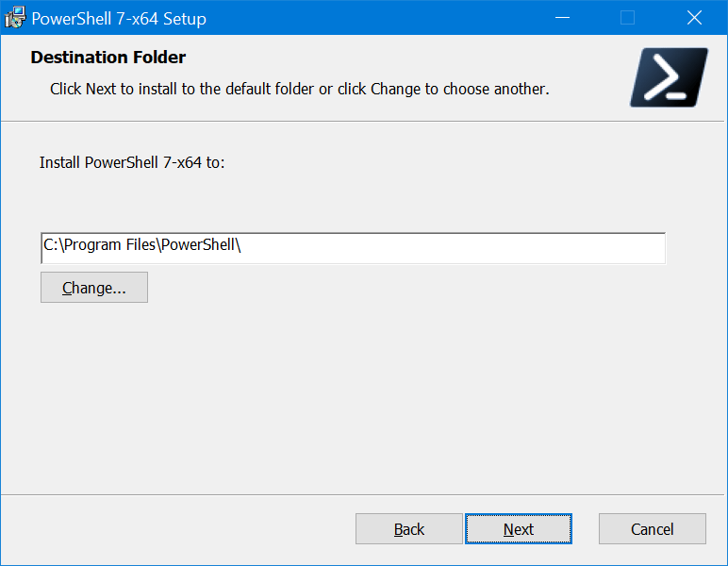Proceed with the Next button
The width and height of the screenshot is (728, 566).
(x=519, y=529)
